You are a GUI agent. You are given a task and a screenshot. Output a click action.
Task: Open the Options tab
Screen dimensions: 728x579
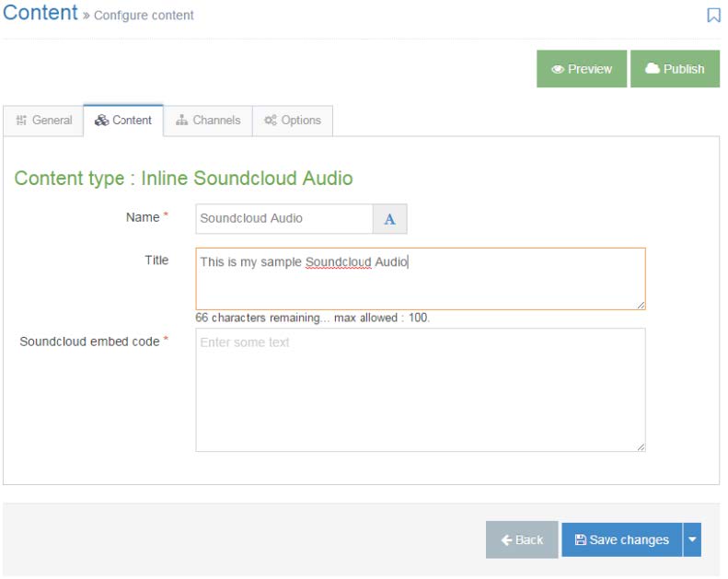[295, 122]
